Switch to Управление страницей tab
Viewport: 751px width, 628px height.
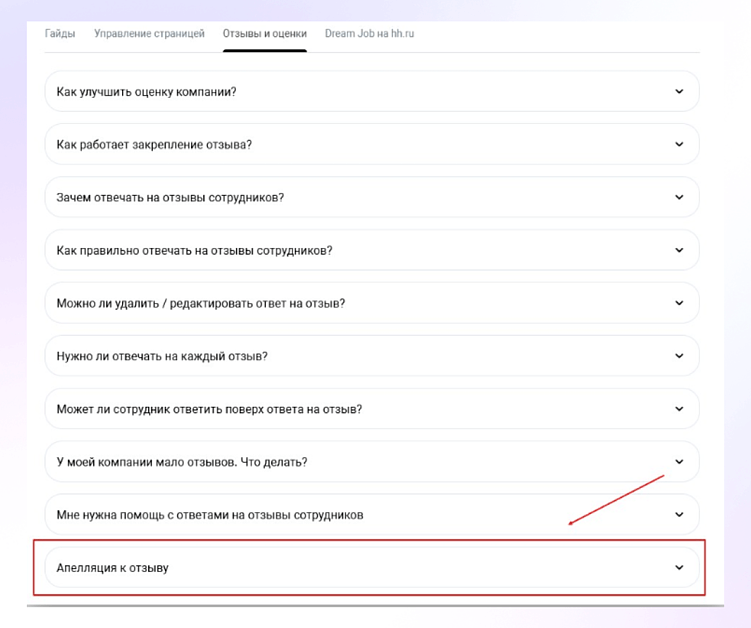(149, 34)
